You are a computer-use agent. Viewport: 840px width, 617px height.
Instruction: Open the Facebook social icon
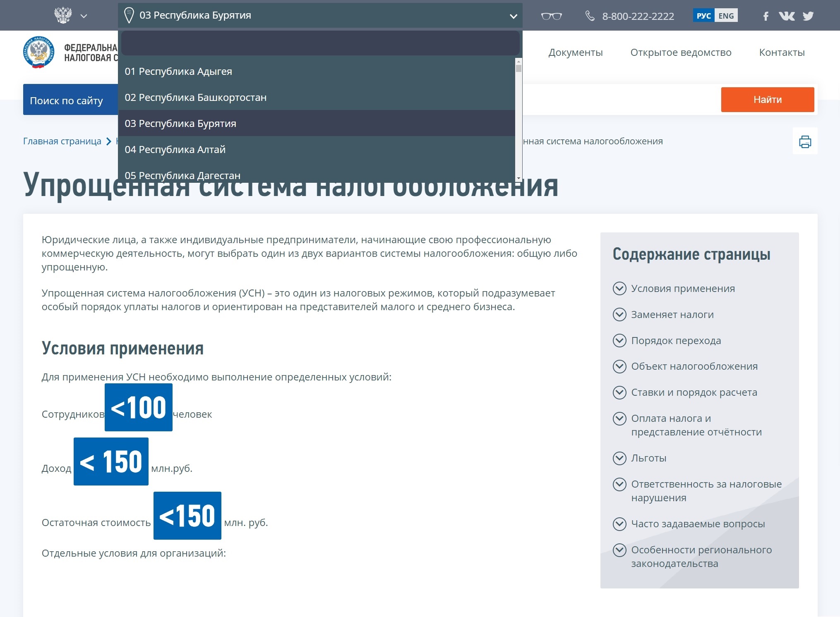[x=766, y=16]
